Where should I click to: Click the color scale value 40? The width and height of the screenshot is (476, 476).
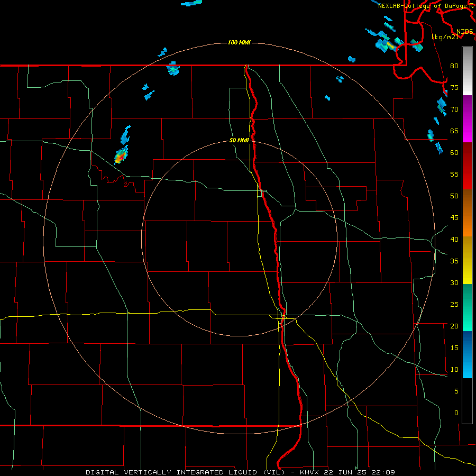coord(454,239)
